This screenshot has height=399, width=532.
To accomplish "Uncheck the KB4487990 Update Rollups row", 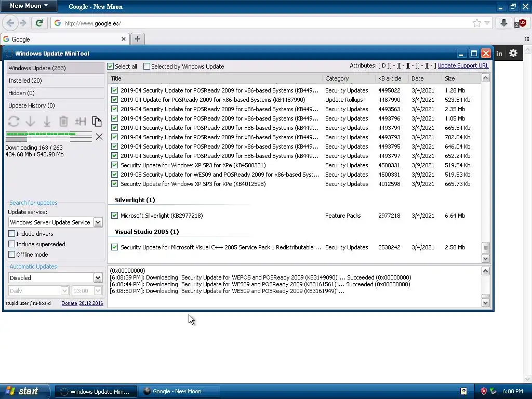I will [x=115, y=100].
